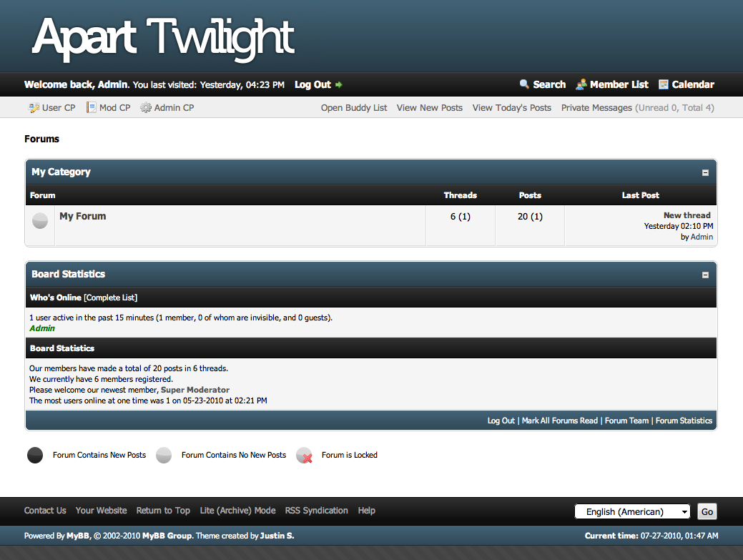
Task: Click the Admin CP gear icon
Action: [145, 107]
